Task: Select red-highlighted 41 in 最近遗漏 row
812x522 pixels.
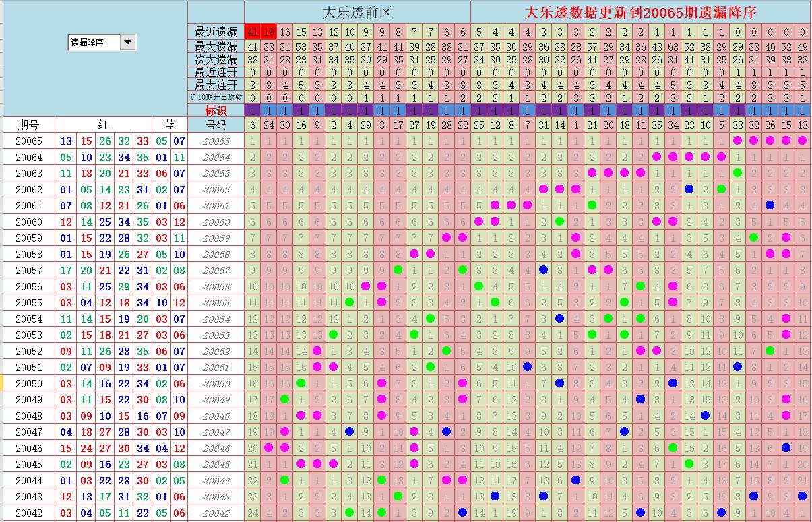Action: tap(253, 32)
